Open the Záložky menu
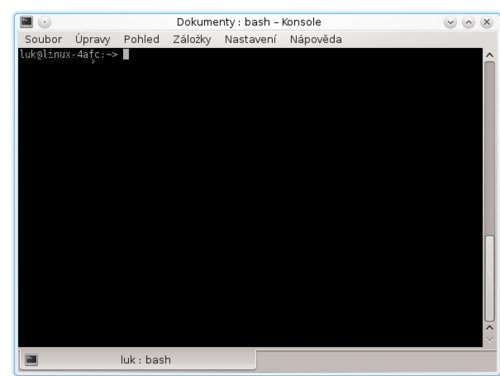This screenshot has width=500, height=376. 192,39
